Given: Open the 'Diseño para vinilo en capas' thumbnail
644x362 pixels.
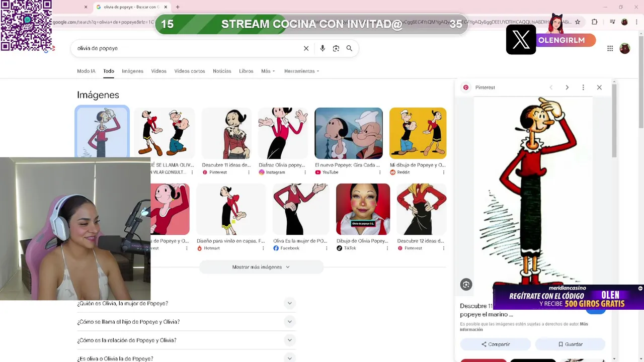Looking at the screenshot, I should pos(231,209).
